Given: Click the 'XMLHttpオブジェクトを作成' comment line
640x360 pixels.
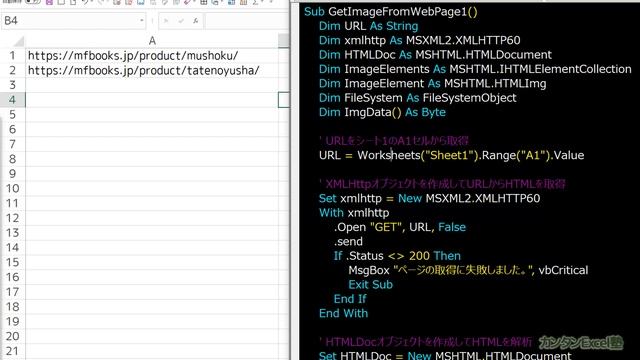Looking at the screenshot, I should (442, 184).
